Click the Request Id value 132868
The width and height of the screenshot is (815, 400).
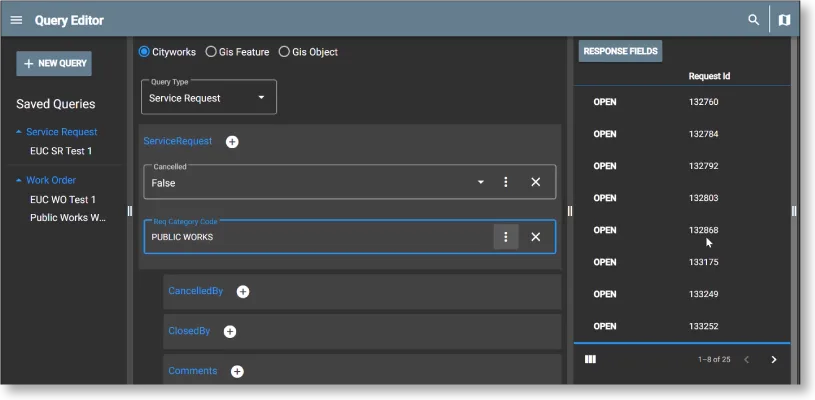703,230
